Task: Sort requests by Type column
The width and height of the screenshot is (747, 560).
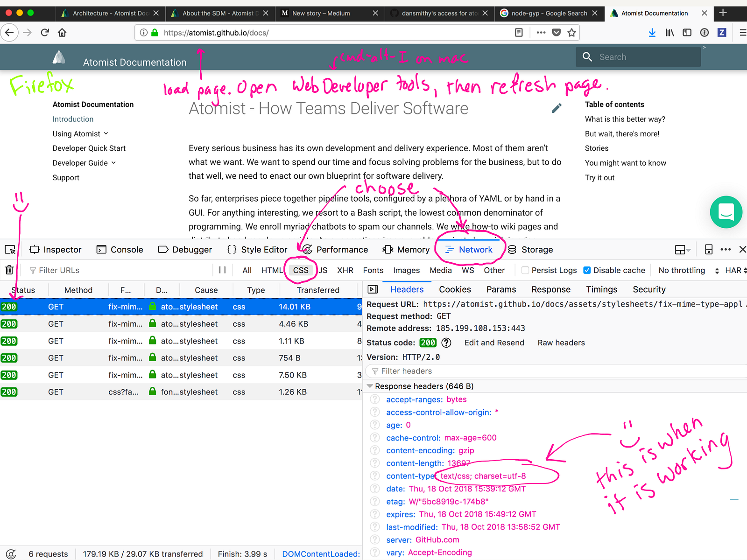Action: (256, 290)
